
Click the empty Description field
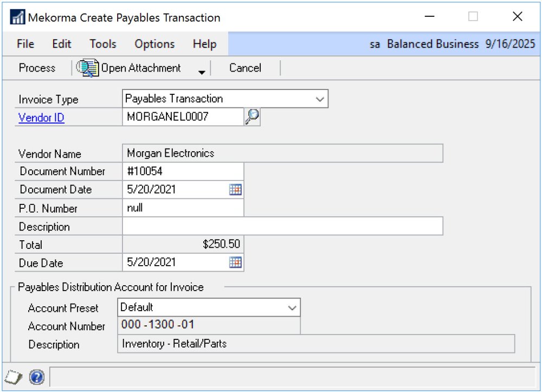click(x=282, y=226)
